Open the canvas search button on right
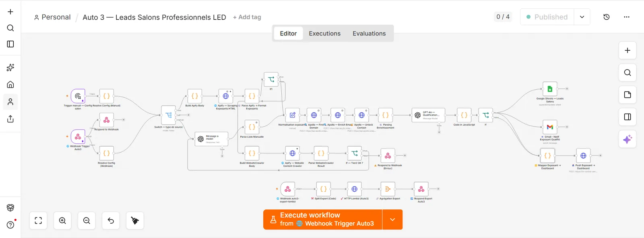This screenshot has height=238, width=644. pyautogui.click(x=627, y=72)
